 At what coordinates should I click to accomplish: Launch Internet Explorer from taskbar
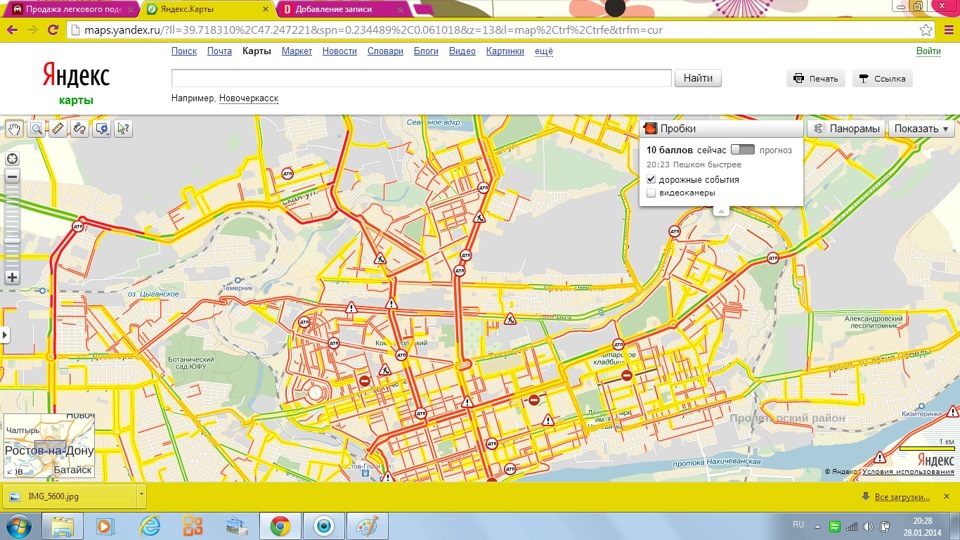[x=149, y=527]
